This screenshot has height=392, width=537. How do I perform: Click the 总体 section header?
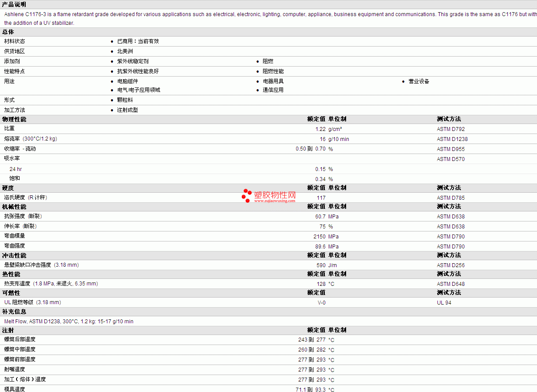[8, 32]
